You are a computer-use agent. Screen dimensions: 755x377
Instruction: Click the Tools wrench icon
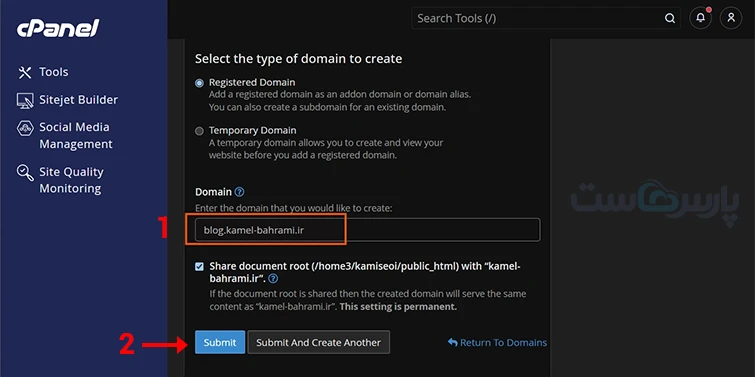(x=24, y=73)
